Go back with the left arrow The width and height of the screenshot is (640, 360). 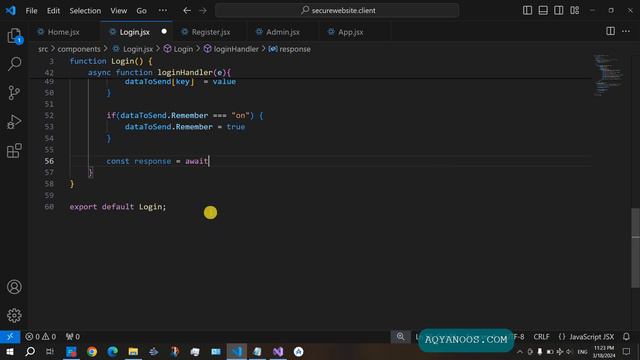[187, 11]
